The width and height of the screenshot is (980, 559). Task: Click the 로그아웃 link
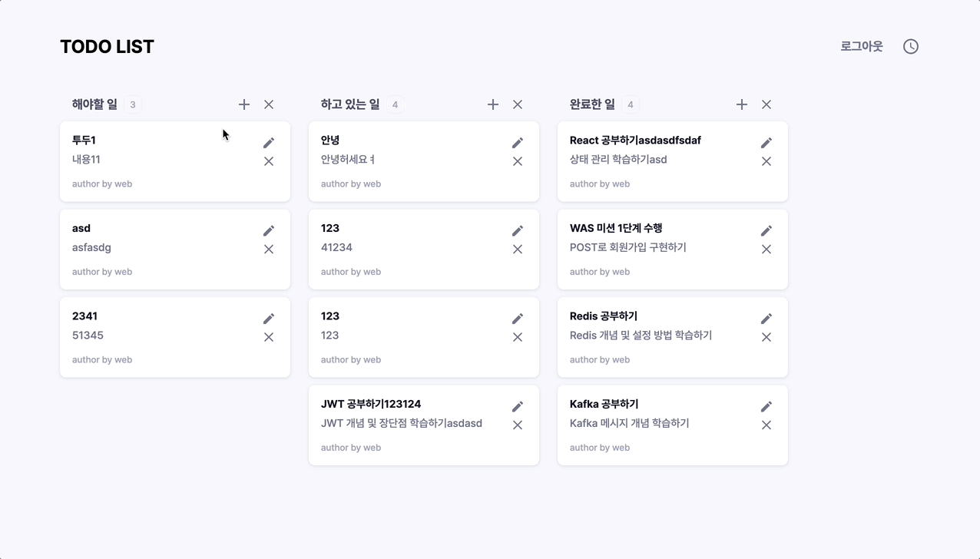click(x=860, y=46)
